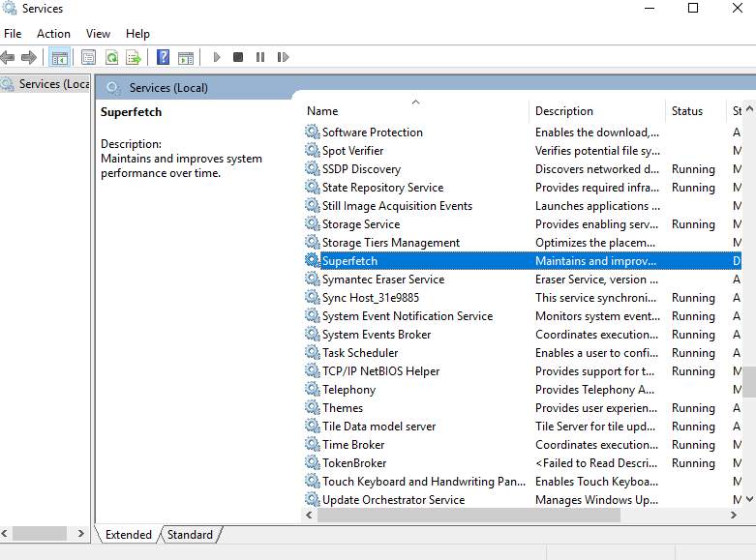Select Still Image Acquisition Events service
Image resolution: width=756 pixels, height=560 pixels.
(x=523, y=205)
